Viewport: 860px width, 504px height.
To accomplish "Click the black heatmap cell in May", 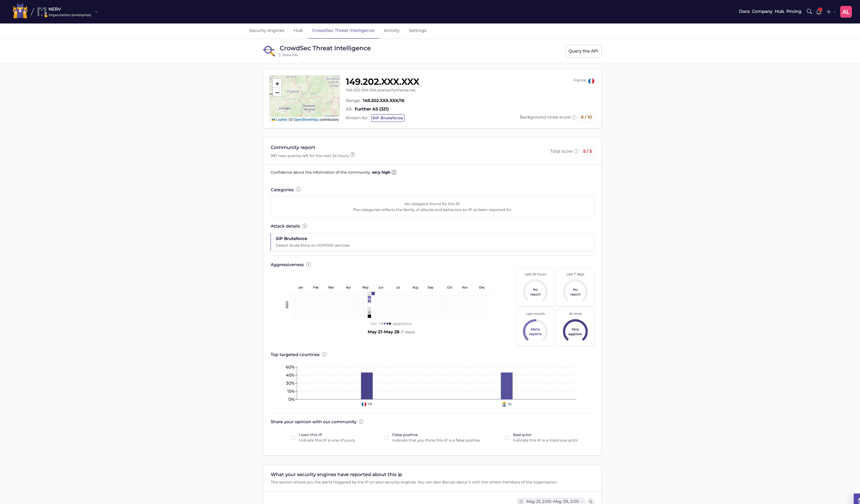I will 369,316.
